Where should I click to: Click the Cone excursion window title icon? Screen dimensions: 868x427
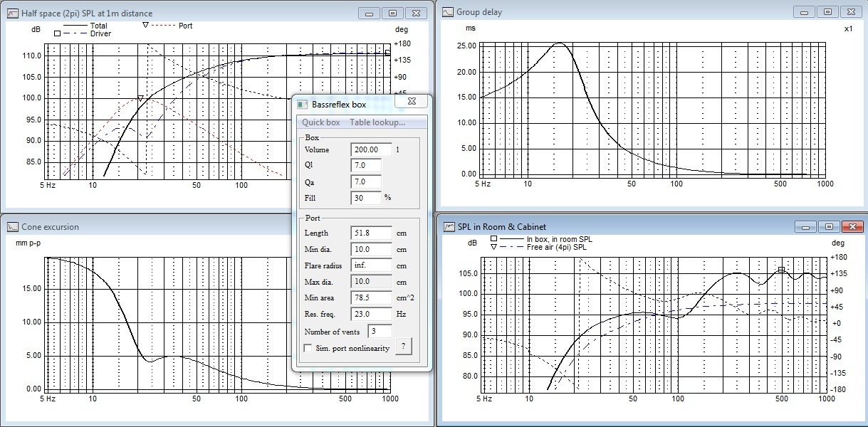(13, 226)
